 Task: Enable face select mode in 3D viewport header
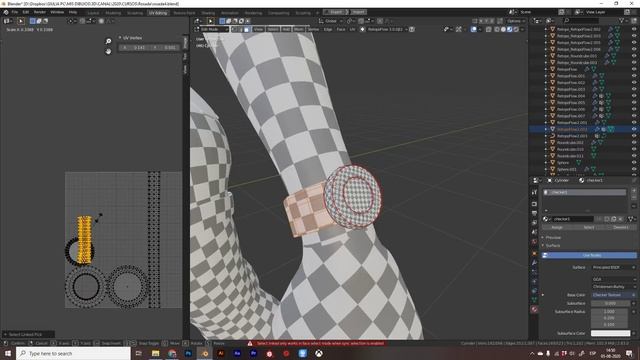click(247, 29)
